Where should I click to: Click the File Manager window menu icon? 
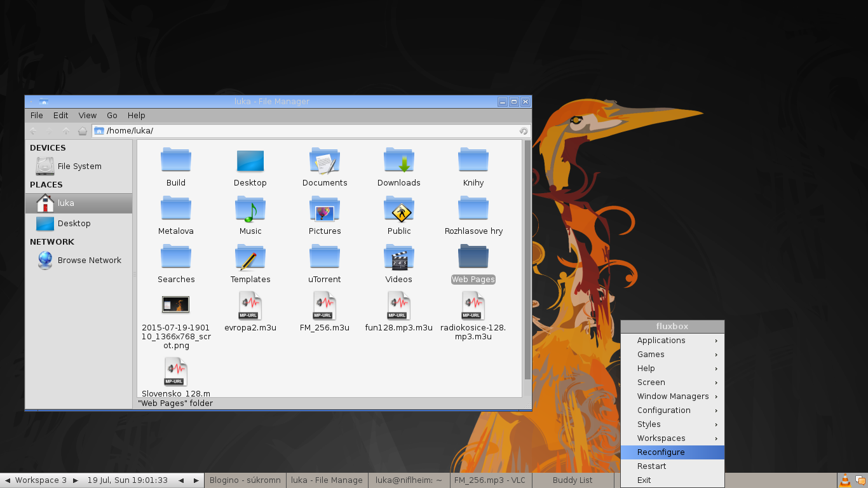tap(44, 102)
